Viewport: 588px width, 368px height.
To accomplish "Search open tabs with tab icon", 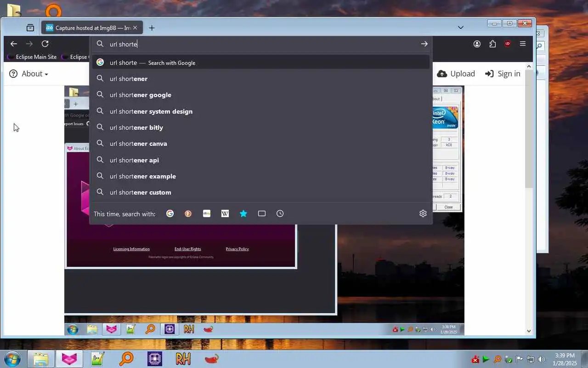I will pos(262,213).
